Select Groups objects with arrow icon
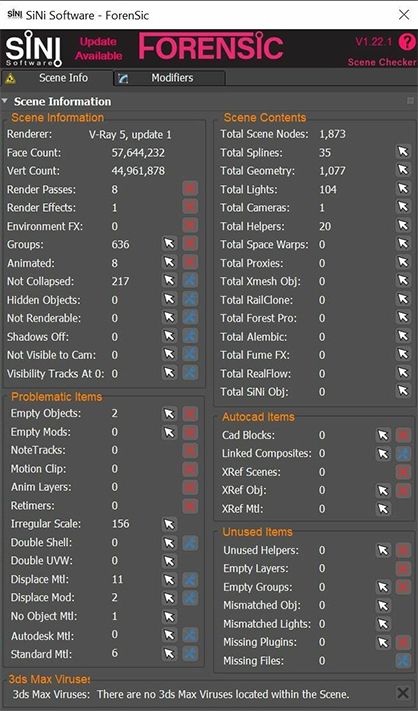Screen dimensions: 418x711 169,244
